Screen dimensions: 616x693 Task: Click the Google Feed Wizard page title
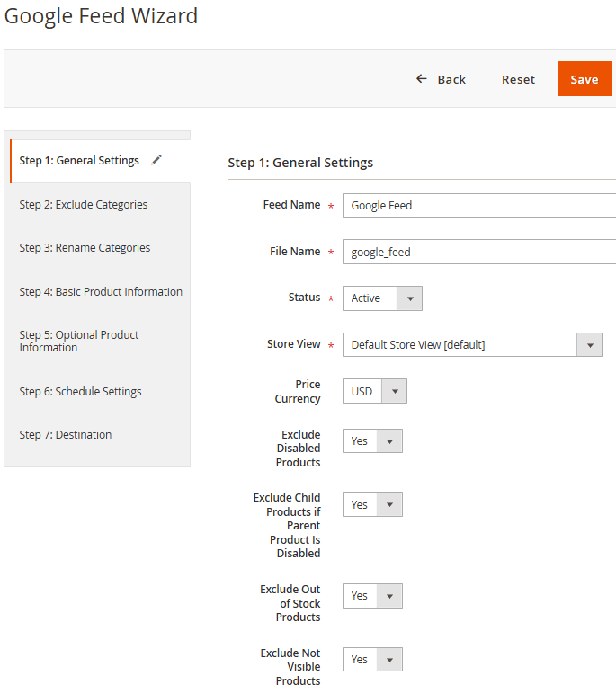101,16
